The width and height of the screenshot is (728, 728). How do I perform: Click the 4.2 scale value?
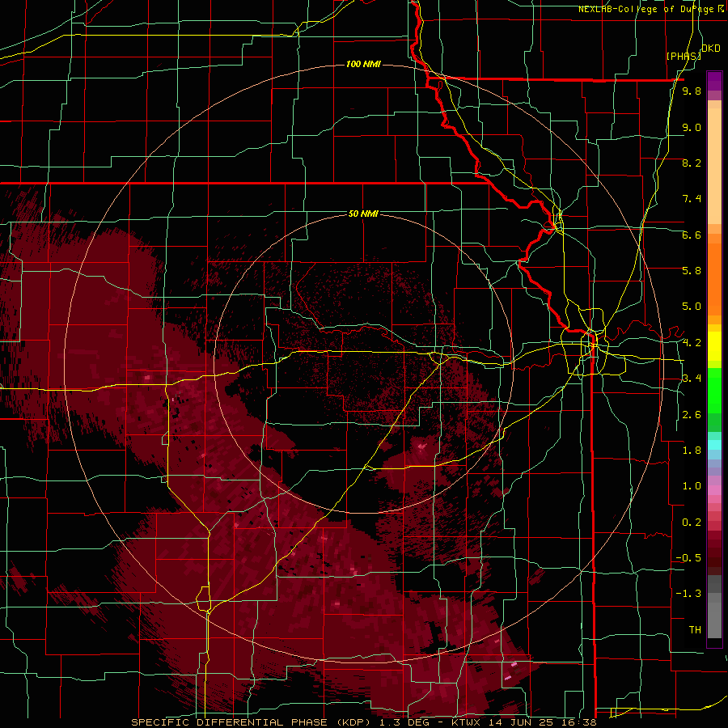(692, 343)
